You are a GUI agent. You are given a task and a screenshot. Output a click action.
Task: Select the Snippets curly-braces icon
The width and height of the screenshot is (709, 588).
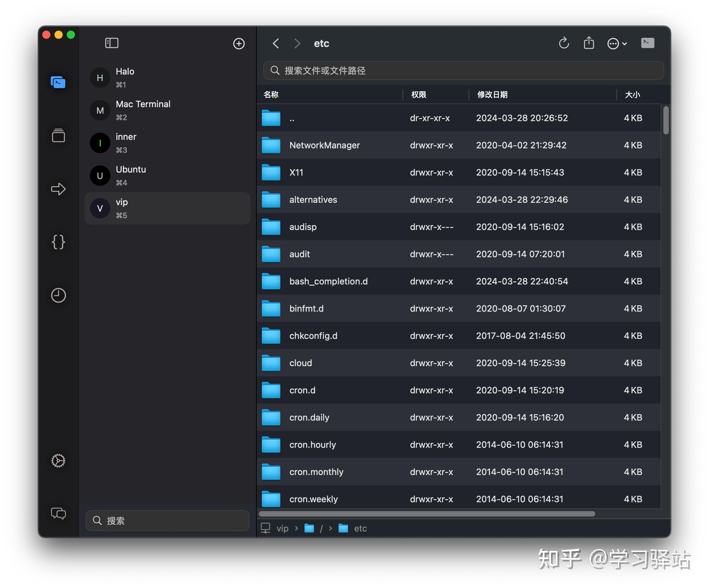[x=58, y=243]
